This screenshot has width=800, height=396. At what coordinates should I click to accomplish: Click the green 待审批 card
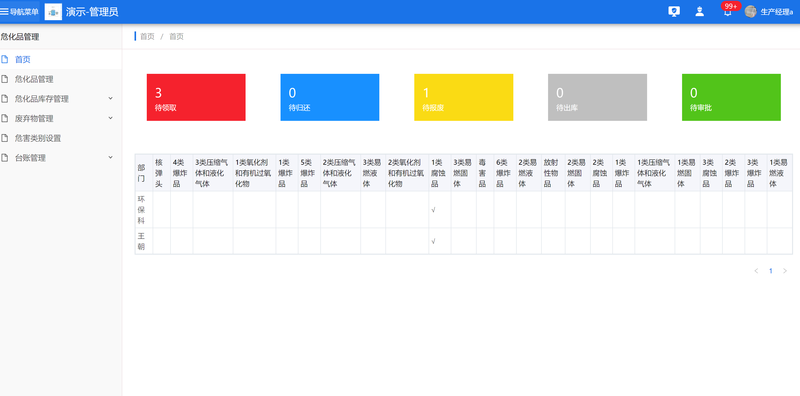point(731,97)
